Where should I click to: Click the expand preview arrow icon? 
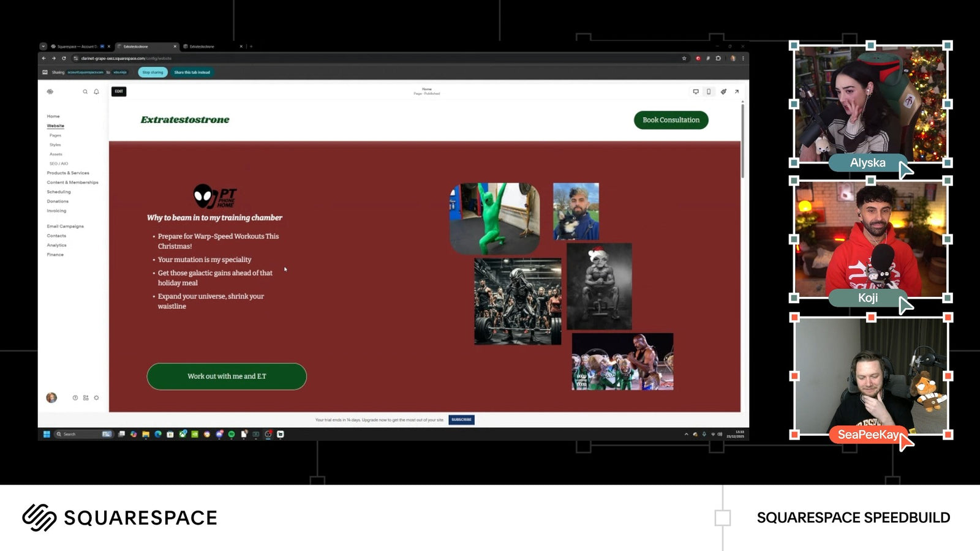click(x=737, y=91)
